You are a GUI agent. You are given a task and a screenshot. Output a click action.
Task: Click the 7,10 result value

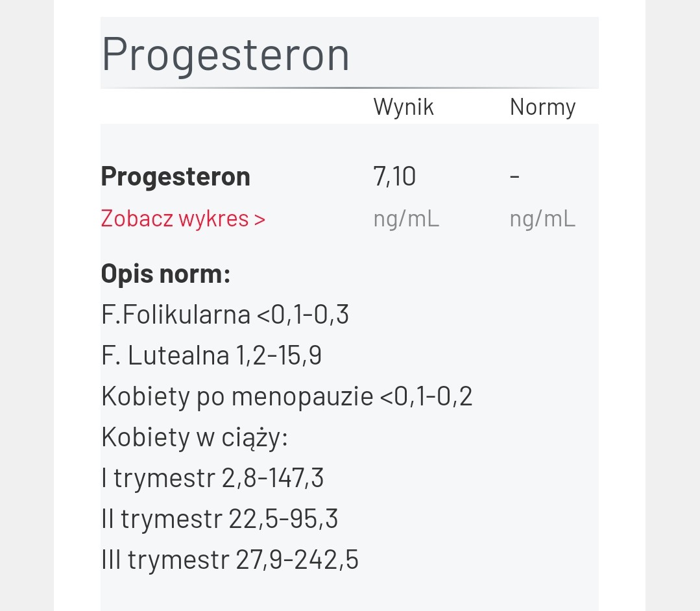394,176
